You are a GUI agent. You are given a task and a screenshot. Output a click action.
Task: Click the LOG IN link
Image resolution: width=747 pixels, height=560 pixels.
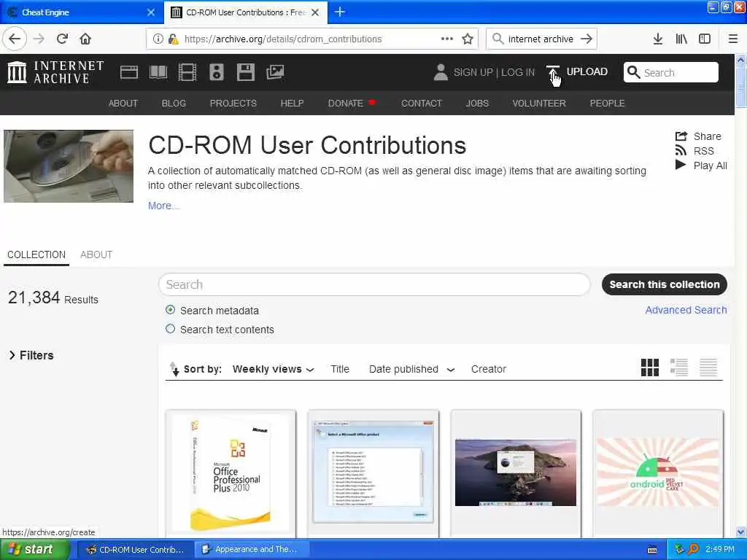518,72
